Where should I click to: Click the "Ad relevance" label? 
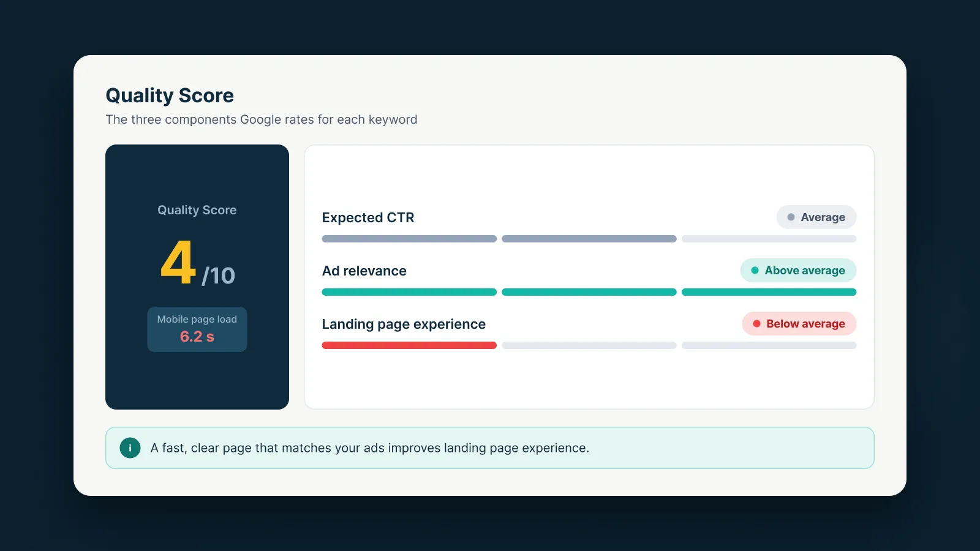coord(364,271)
